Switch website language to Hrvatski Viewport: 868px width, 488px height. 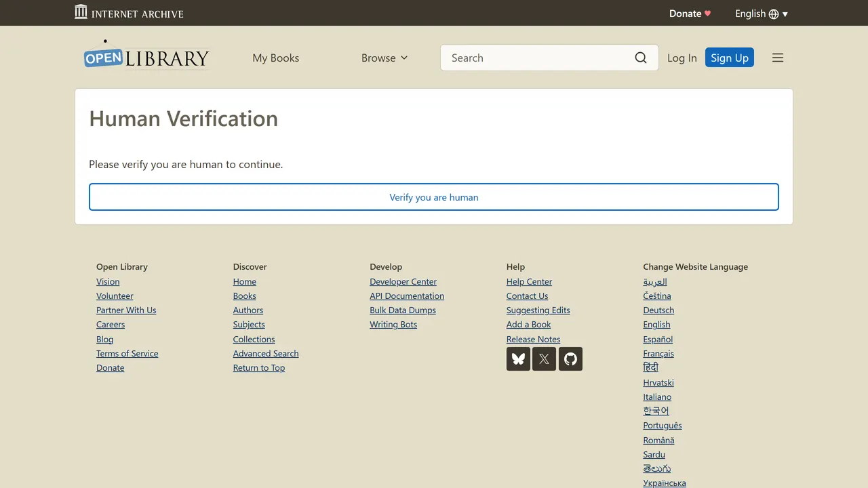point(658,383)
